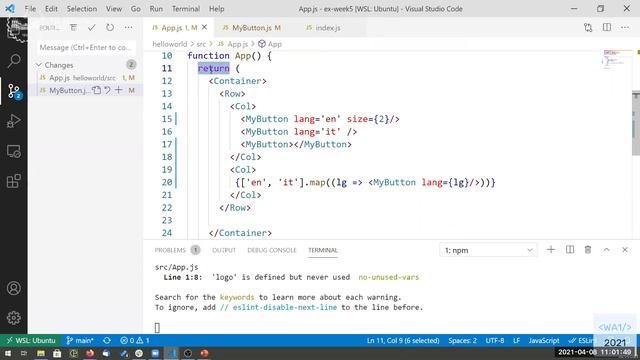
Task: Open the Remote Explorer view
Action: [14, 151]
